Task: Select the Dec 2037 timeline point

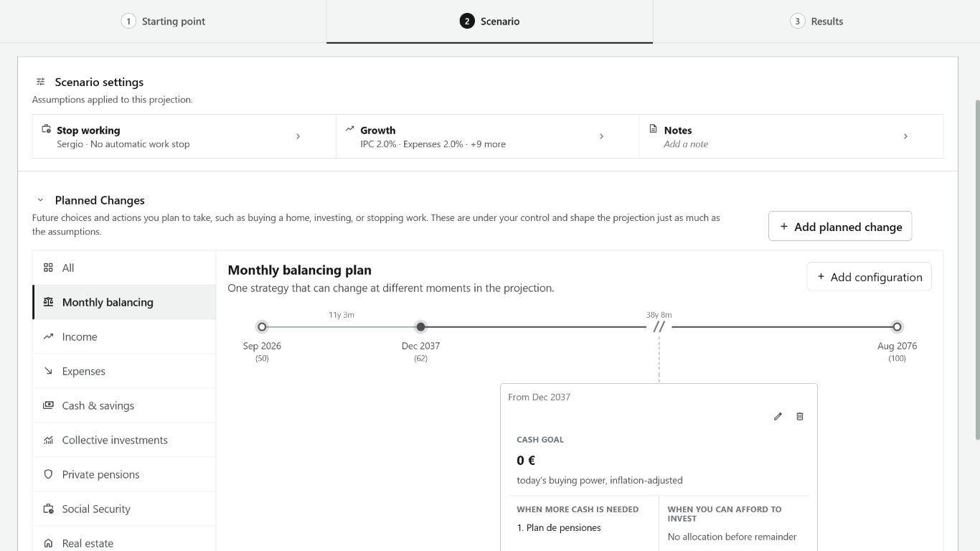Action: click(x=420, y=327)
